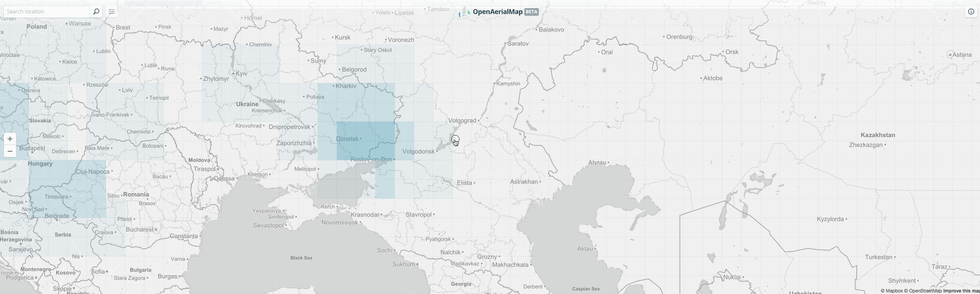Click the Aktobe city label

713,78
